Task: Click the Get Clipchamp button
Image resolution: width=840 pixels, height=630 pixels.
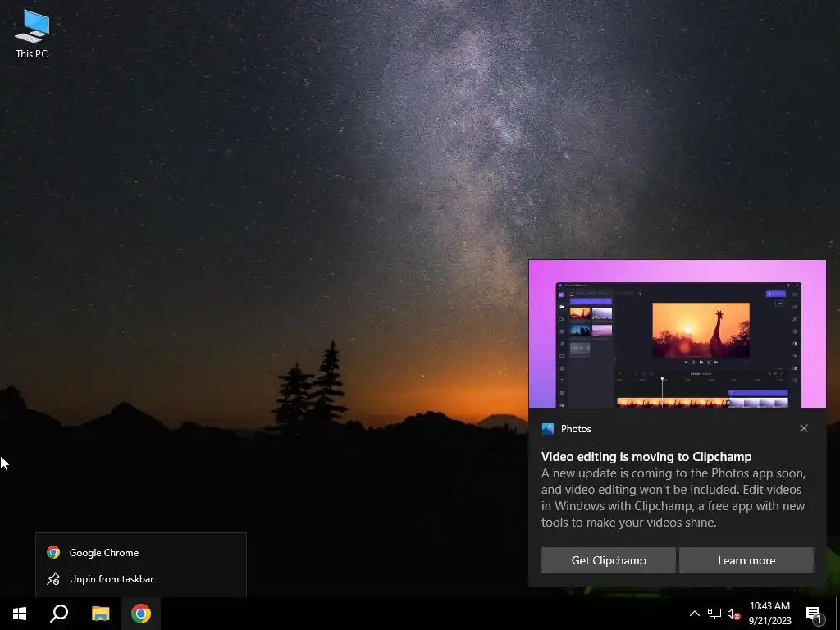Action: coord(609,560)
